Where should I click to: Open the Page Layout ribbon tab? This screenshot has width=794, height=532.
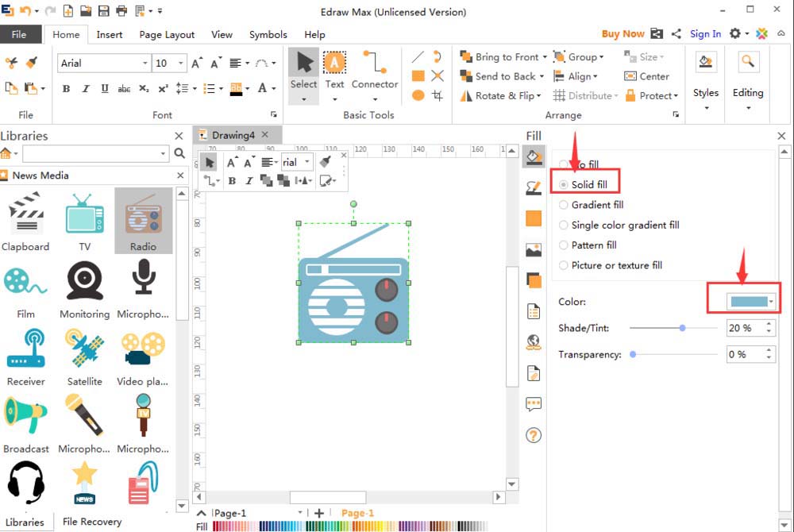click(167, 34)
